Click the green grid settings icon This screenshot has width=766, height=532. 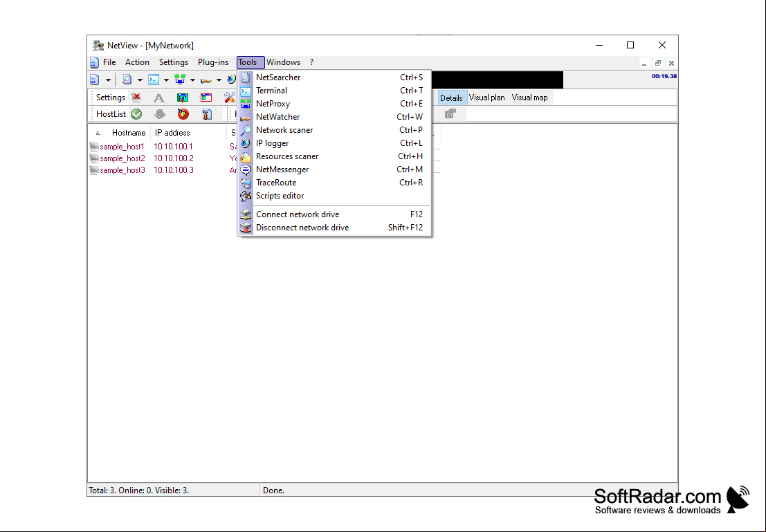pos(183,98)
